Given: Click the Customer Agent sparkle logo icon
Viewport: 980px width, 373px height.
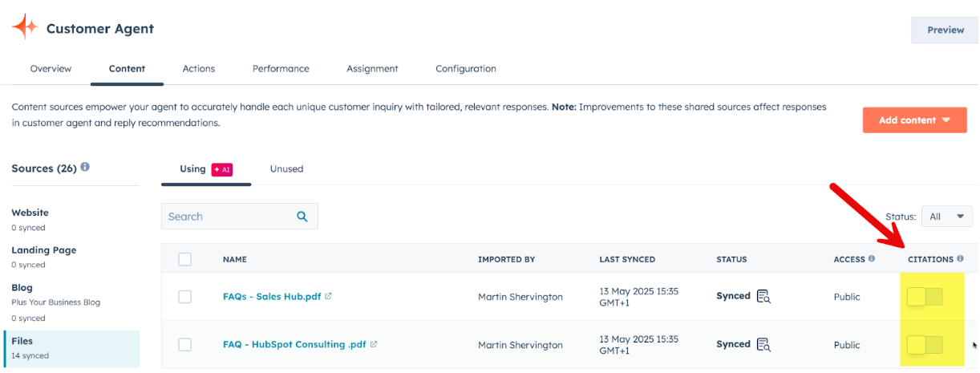Looking at the screenshot, I should tap(25, 27).
